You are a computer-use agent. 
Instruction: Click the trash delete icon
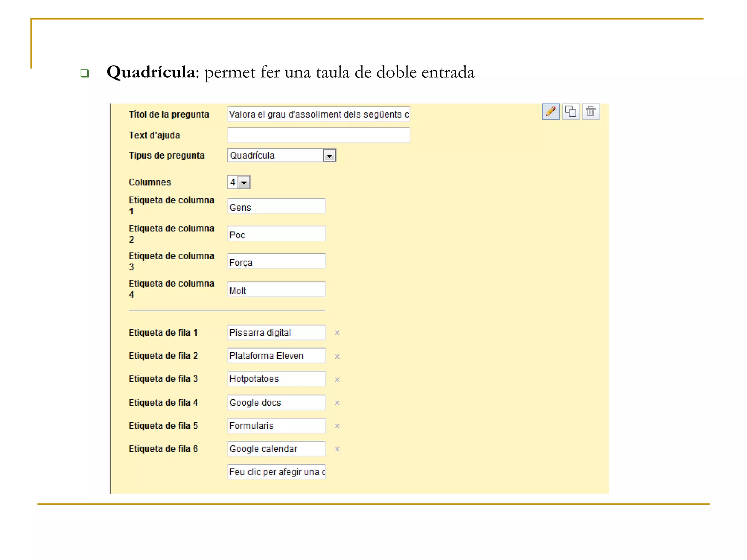591,112
